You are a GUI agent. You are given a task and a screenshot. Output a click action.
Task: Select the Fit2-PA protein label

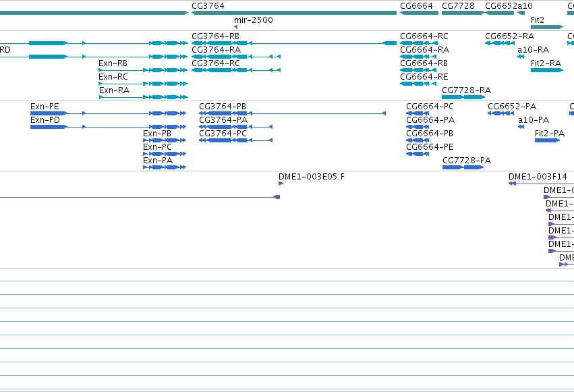click(x=550, y=134)
